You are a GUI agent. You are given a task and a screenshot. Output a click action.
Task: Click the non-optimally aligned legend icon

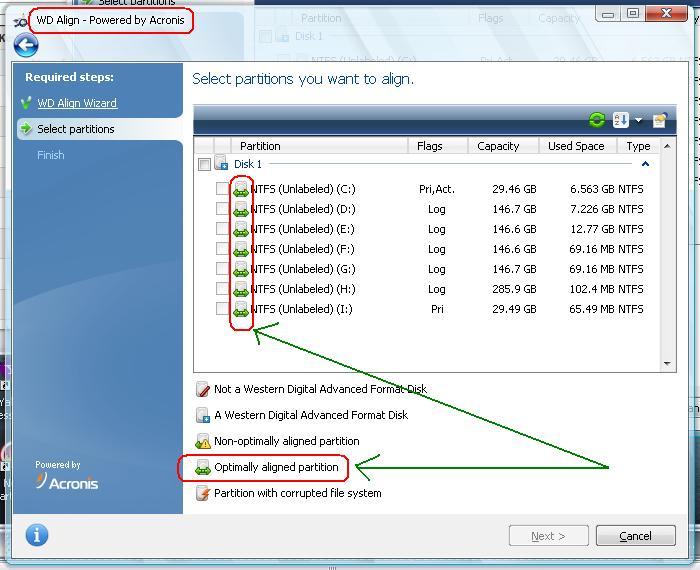tap(203, 441)
